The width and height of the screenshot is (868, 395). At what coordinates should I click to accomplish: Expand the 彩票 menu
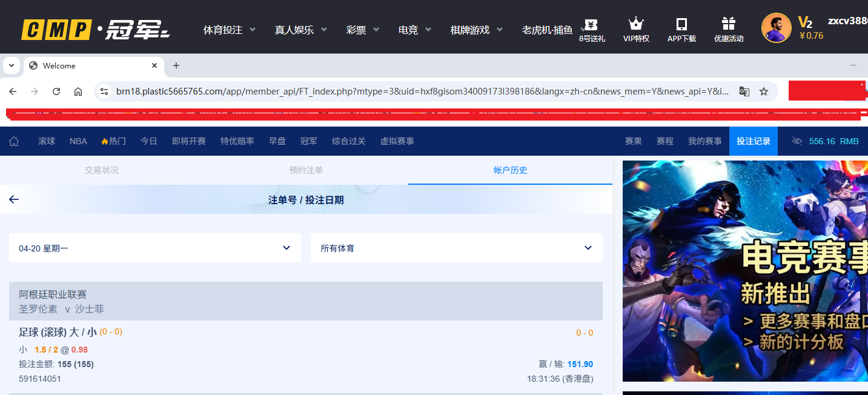click(363, 30)
